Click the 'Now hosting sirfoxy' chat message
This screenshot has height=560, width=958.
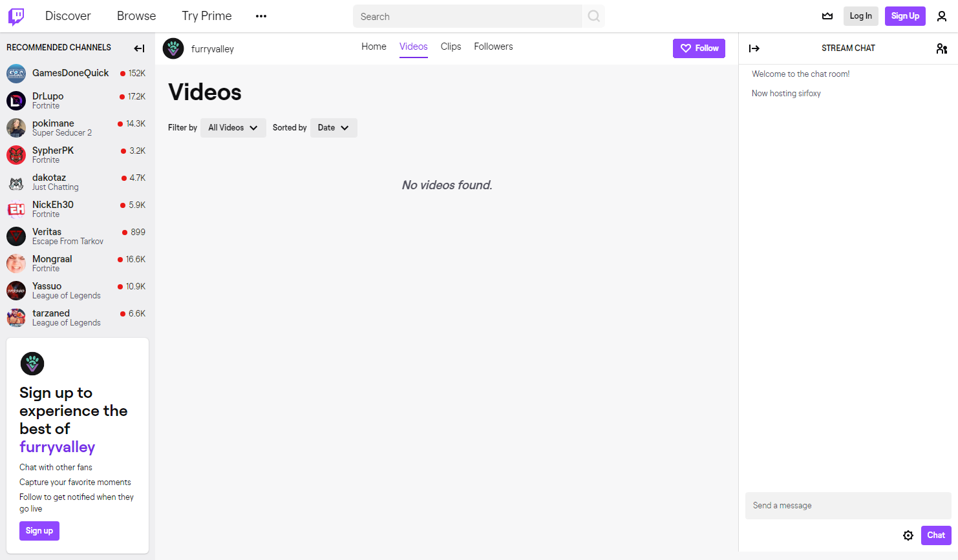[786, 94]
